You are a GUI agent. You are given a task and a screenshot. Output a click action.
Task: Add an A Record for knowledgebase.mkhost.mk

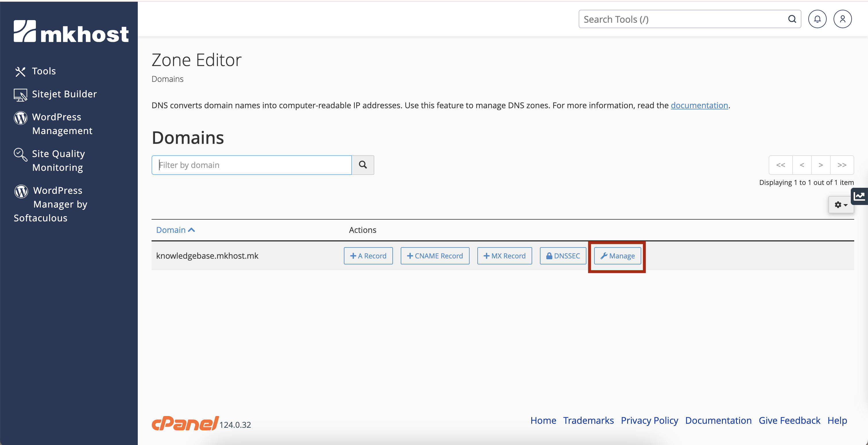tap(368, 256)
